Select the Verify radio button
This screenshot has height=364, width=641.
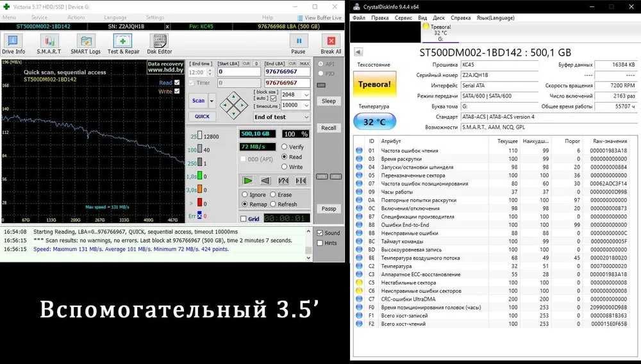coord(284,147)
